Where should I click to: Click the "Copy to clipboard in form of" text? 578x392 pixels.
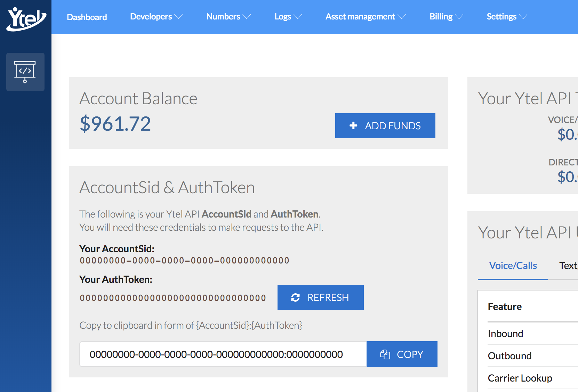coord(137,325)
